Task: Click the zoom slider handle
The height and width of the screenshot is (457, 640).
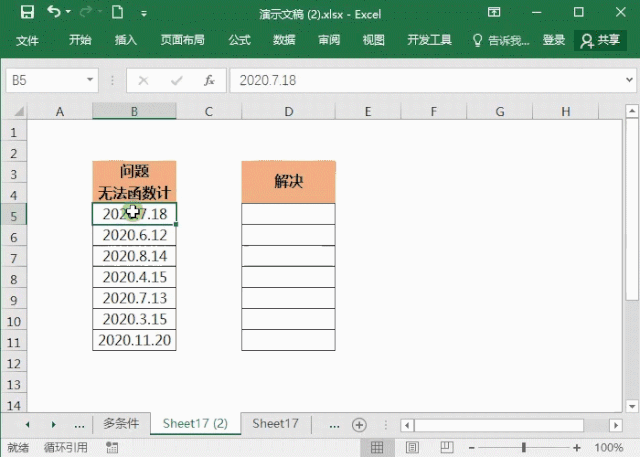Action: pyautogui.click(x=524, y=448)
